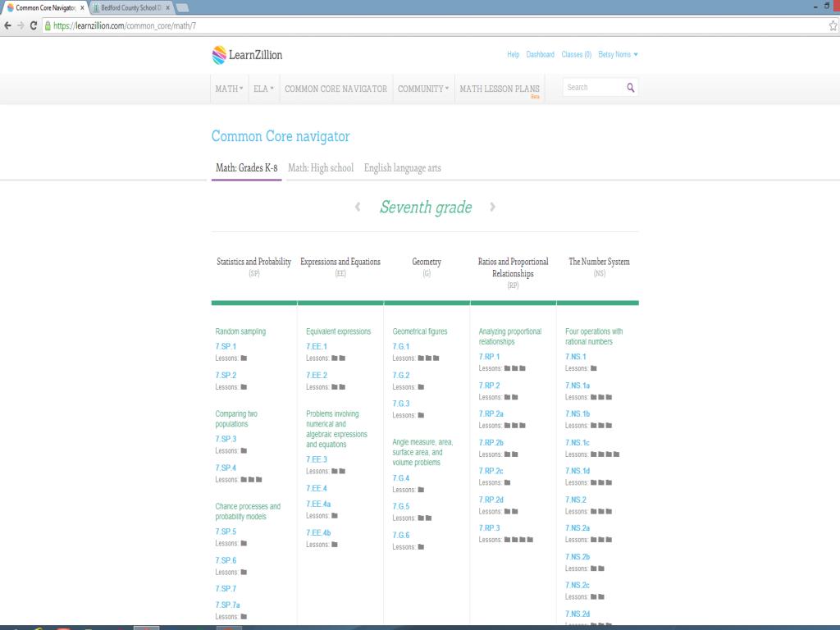Open first lesson folder icon under 7.EE.1
The height and width of the screenshot is (630, 840).
335,358
